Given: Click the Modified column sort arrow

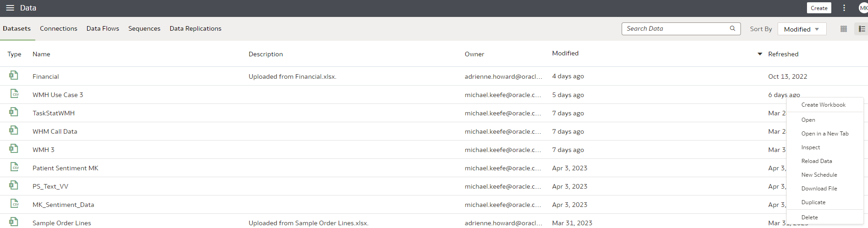Looking at the screenshot, I should point(760,54).
